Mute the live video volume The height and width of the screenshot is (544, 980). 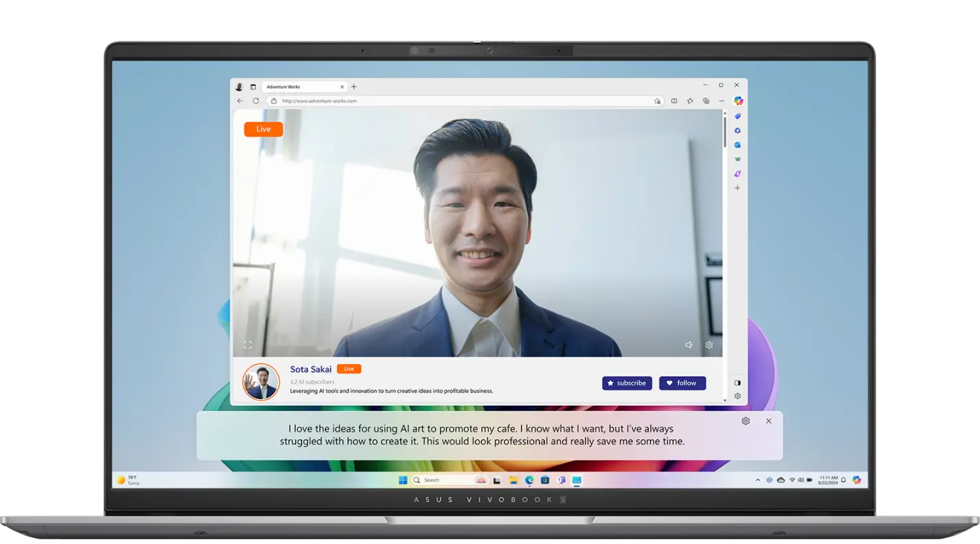[x=689, y=345]
